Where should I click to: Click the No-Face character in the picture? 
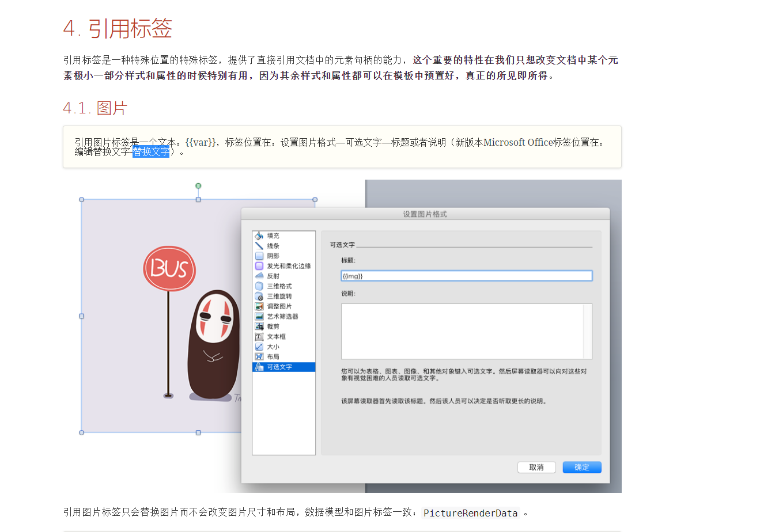pos(213,344)
